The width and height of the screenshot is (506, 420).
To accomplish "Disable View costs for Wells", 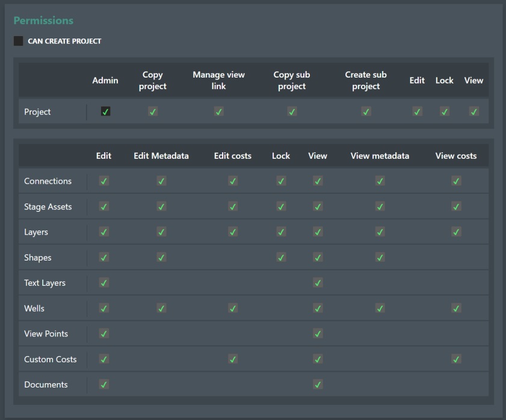I will coord(456,308).
